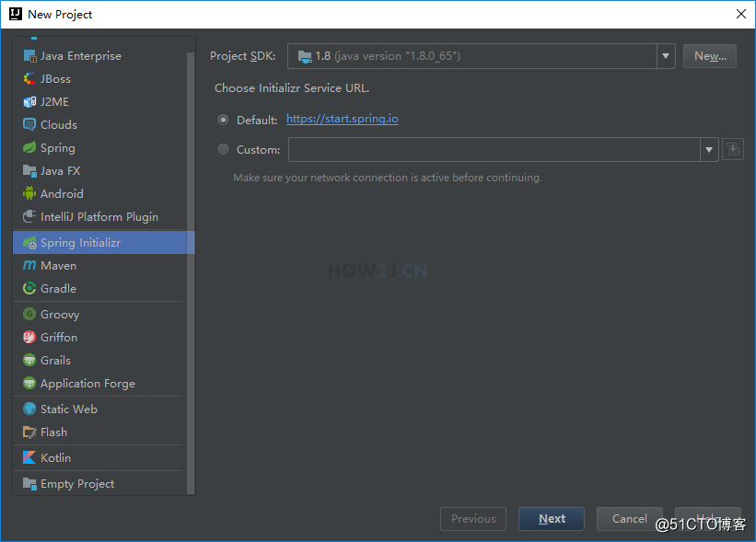Click the Java Enterprise icon
This screenshot has height=542, width=756.
29,56
